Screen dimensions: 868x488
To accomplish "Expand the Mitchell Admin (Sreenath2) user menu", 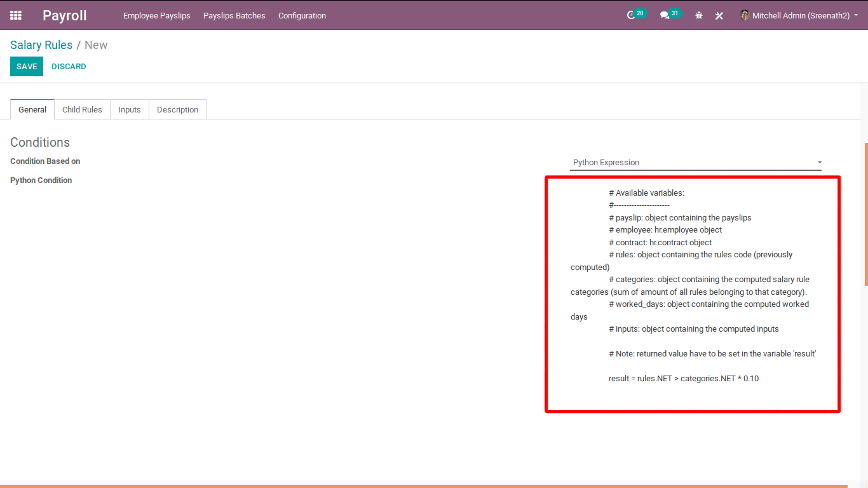I will (x=799, y=15).
